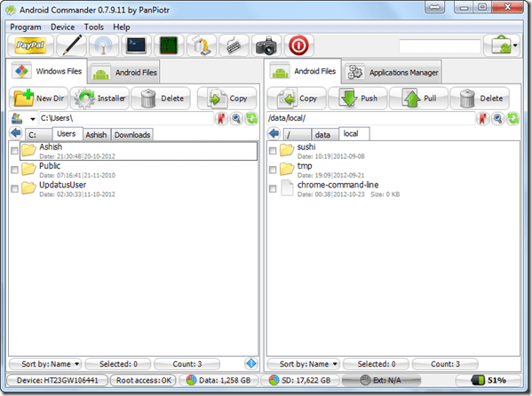The height and width of the screenshot is (396, 532).
Task: Open left panel Sort by: Name dropdown
Action: pyautogui.click(x=45, y=364)
